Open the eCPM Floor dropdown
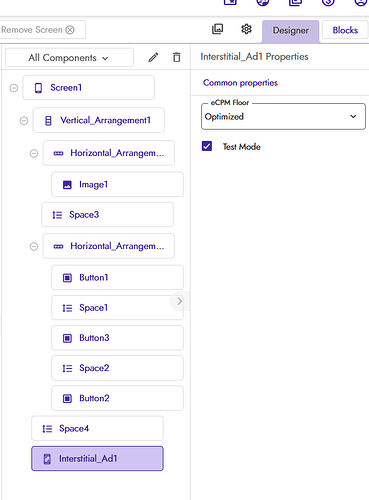Image resolution: width=369 pixels, height=500 pixels. tap(283, 116)
